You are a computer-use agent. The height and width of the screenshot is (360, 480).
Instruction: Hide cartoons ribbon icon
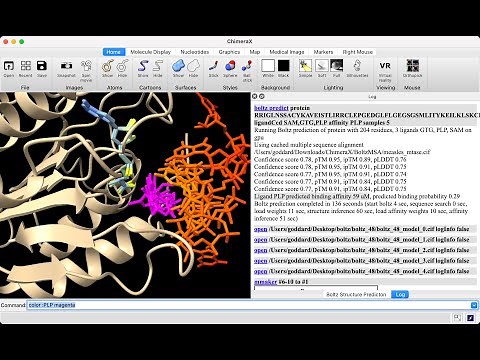(158, 66)
